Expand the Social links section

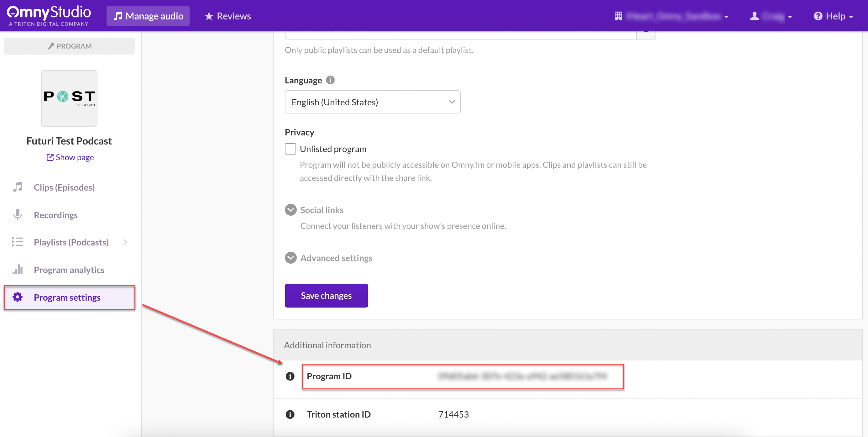tap(290, 210)
